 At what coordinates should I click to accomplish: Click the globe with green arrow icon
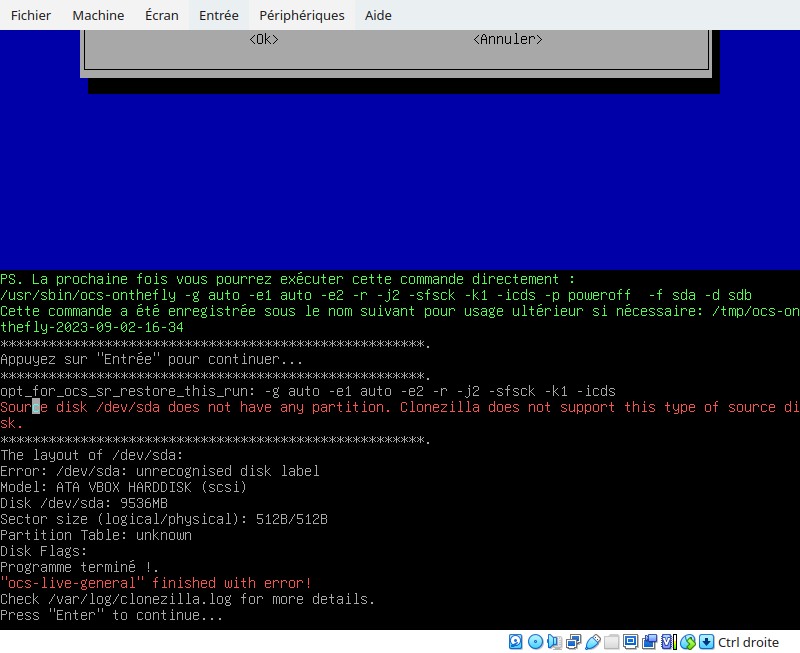688,642
